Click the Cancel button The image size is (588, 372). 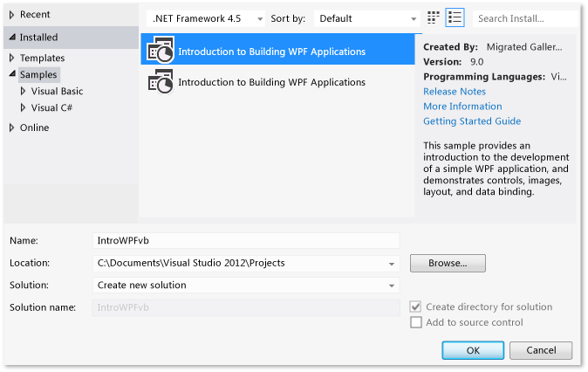pyautogui.click(x=541, y=350)
